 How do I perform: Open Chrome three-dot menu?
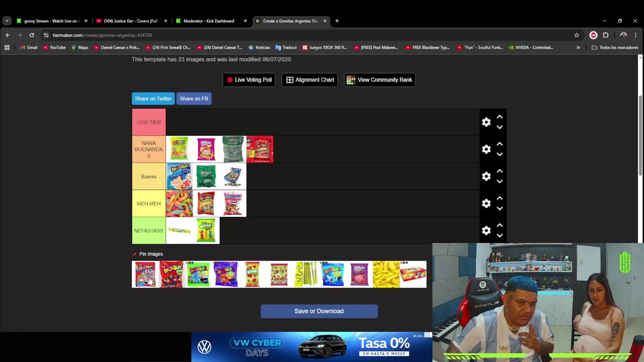[x=636, y=35]
